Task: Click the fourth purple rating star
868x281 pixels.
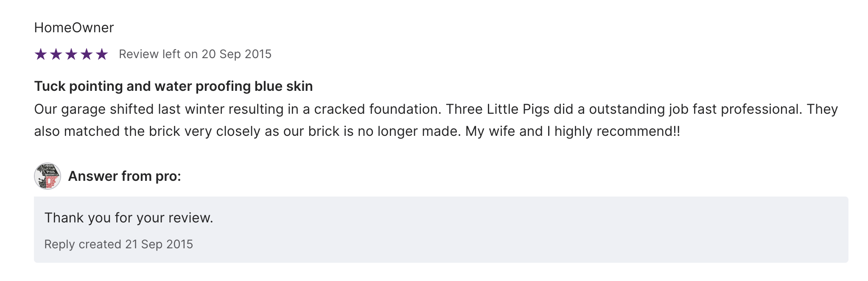Action: pyautogui.click(x=87, y=54)
